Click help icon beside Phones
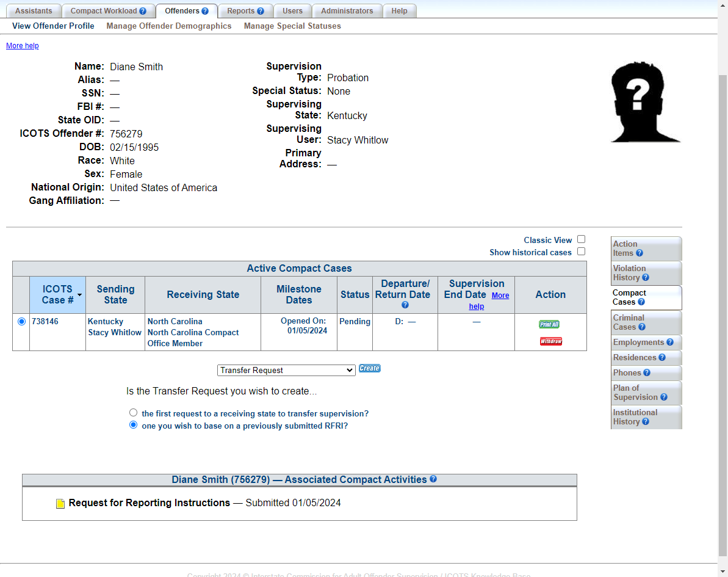728x577 pixels. pos(647,372)
